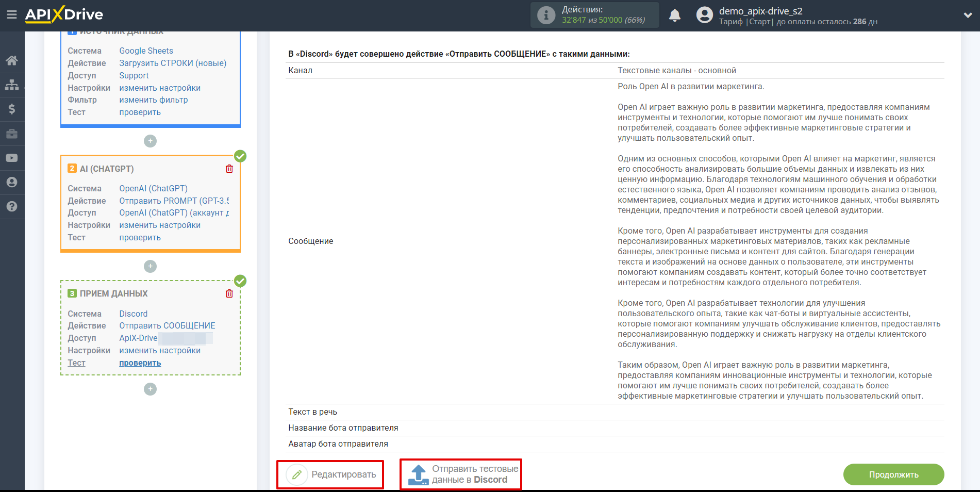Open Support access link
Image resolution: width=980 pixels, height=492 pixels.
click(x=134, y=75)
